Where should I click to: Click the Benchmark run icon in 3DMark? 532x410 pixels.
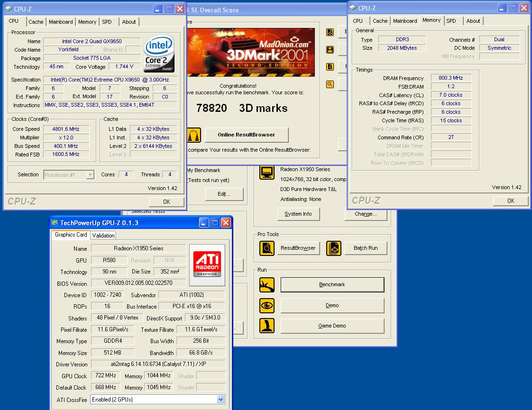click(x=266, y=285)
